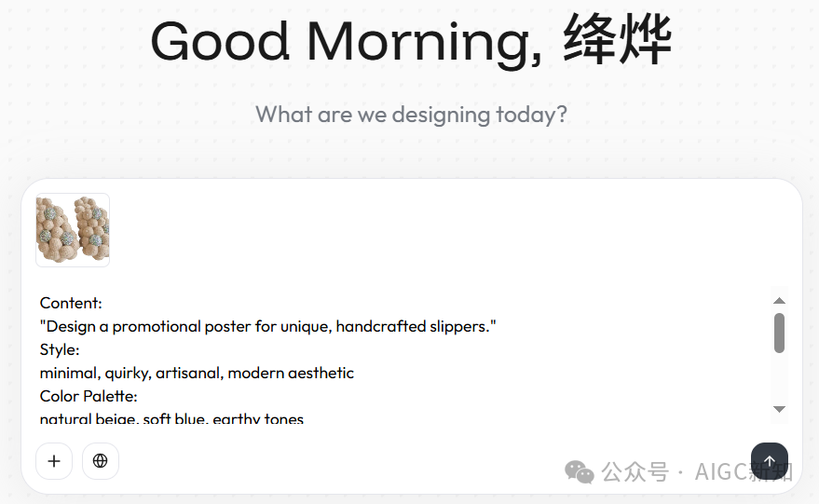Click the "Good Morning" greeting heading
This screenshot has height=504, width=819.
(347, 42)
